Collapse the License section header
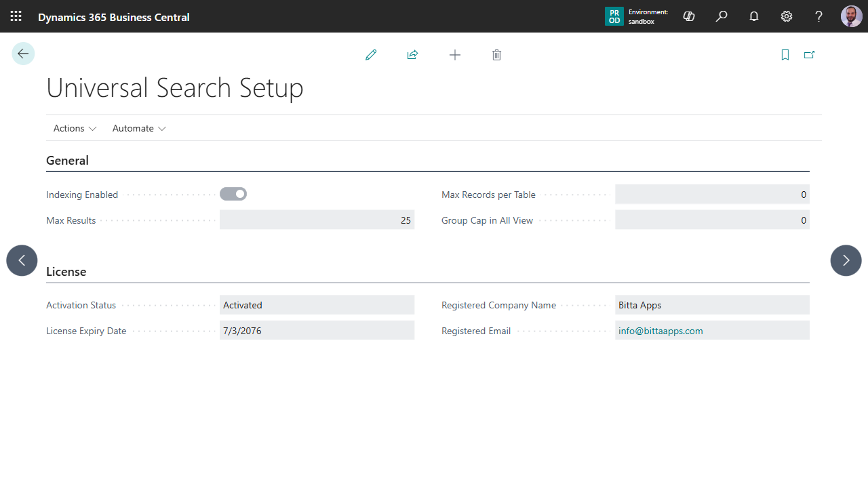This screenshot has height=488, width=868. (66, 272)
